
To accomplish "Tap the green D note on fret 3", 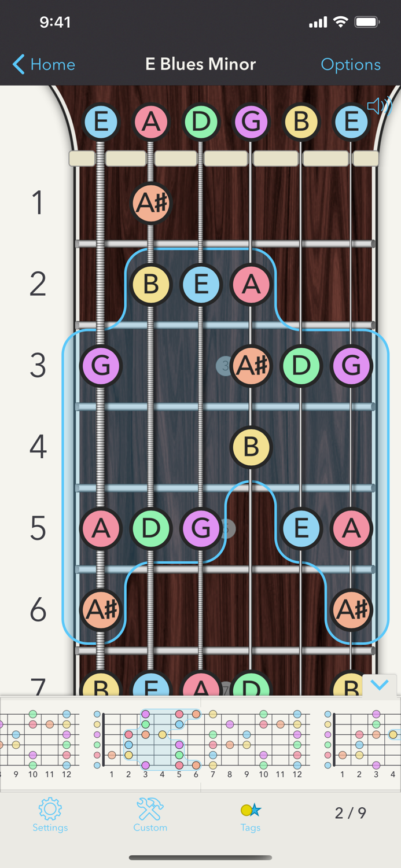I will pyautogui.click(x=301, y=366).
